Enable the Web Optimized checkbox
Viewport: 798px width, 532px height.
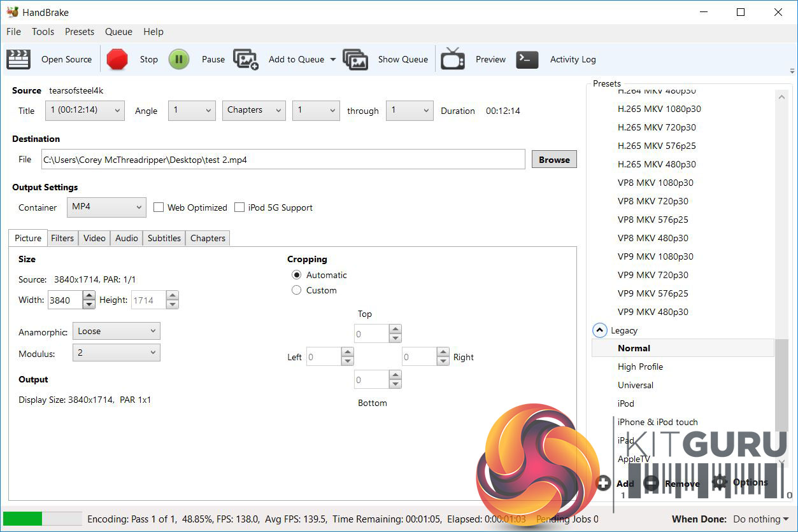159,207
